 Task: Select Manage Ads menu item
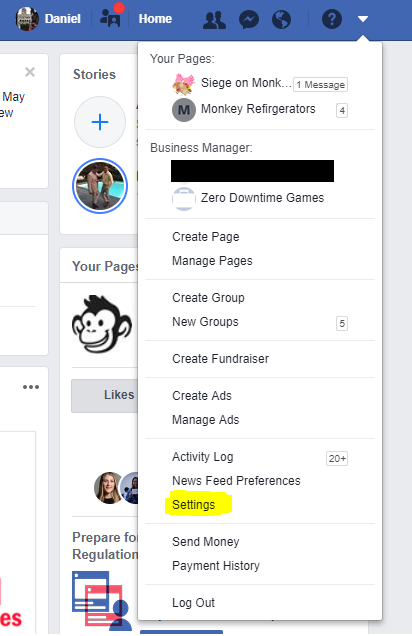(x=206, y=419)
